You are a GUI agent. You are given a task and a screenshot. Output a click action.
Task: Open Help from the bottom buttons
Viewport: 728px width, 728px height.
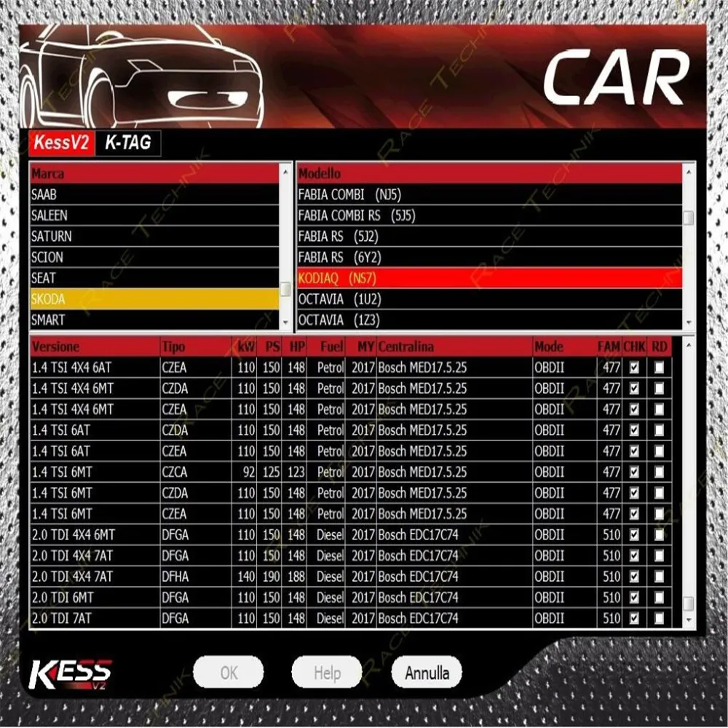click(327, 672)
